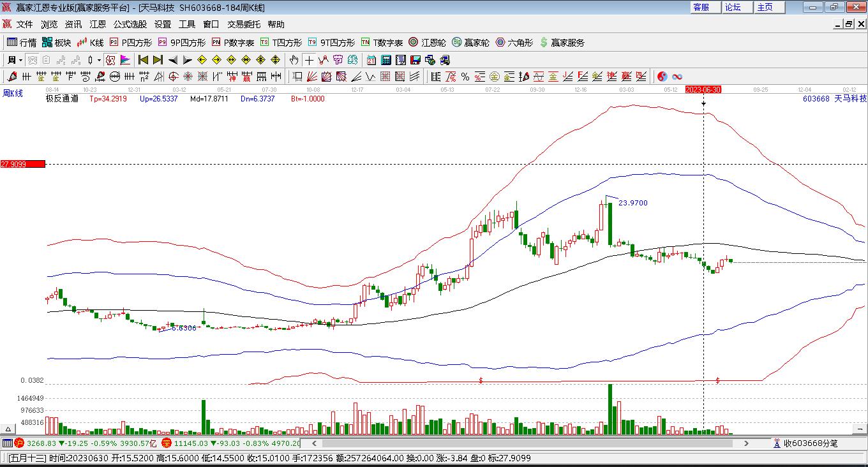Image resolution: width=868 pixels, height=467 pixels.
Task: Click the red floppy disk save icon
Action: coord(415,60)
